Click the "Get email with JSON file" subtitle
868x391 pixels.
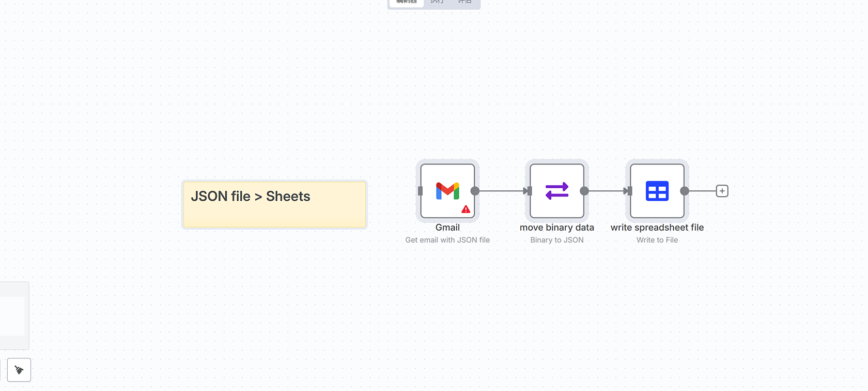pyautogui.click(x=447, y=240)
